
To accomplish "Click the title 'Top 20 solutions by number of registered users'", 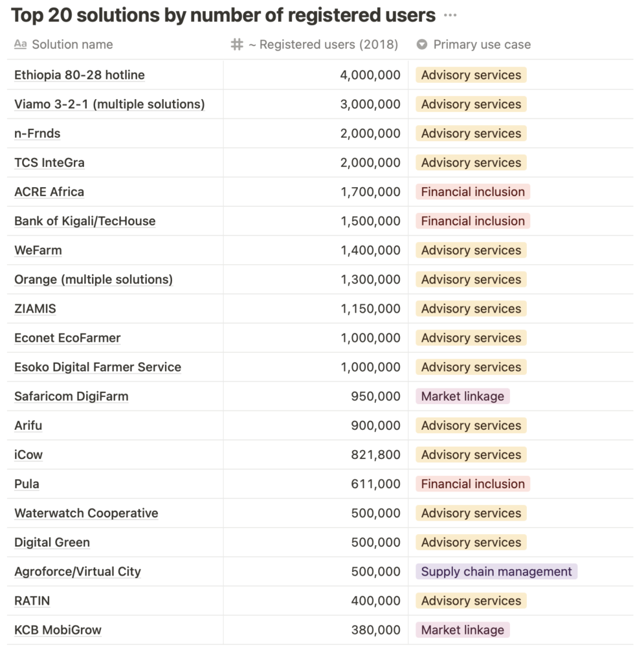I will [x=223, y=16].
